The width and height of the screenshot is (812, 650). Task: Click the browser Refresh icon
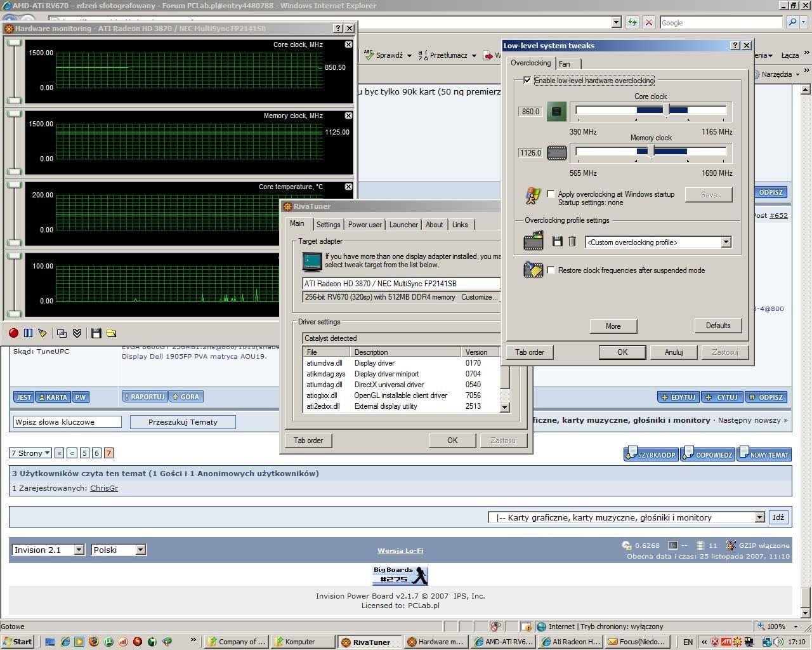[x=632, y=22]
